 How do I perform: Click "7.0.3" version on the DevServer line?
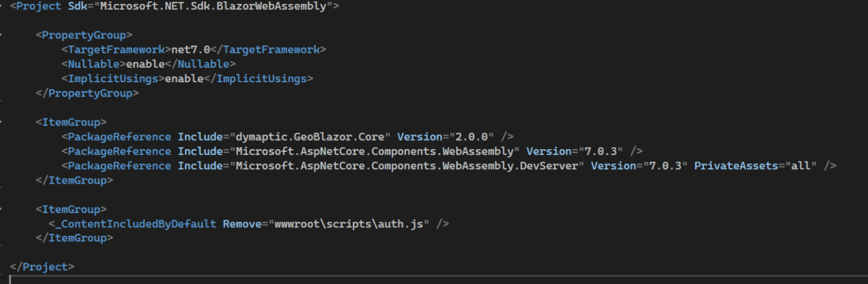665,166
